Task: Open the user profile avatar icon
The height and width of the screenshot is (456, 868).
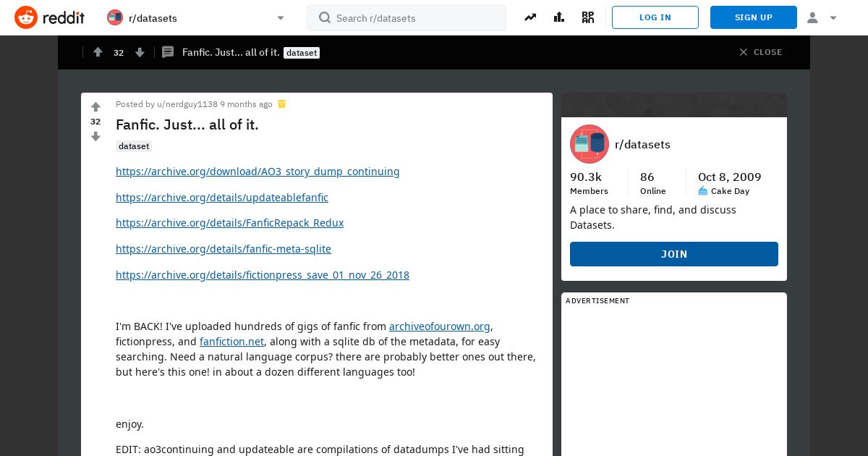Action: (812, 17)
